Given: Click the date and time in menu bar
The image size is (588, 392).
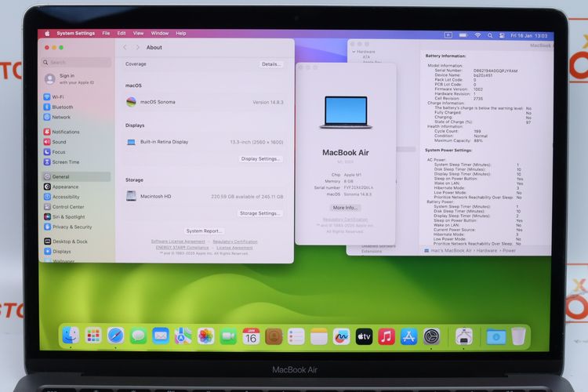Looking at the screenshot, I should pyautogui.click(x=529, y=36).
